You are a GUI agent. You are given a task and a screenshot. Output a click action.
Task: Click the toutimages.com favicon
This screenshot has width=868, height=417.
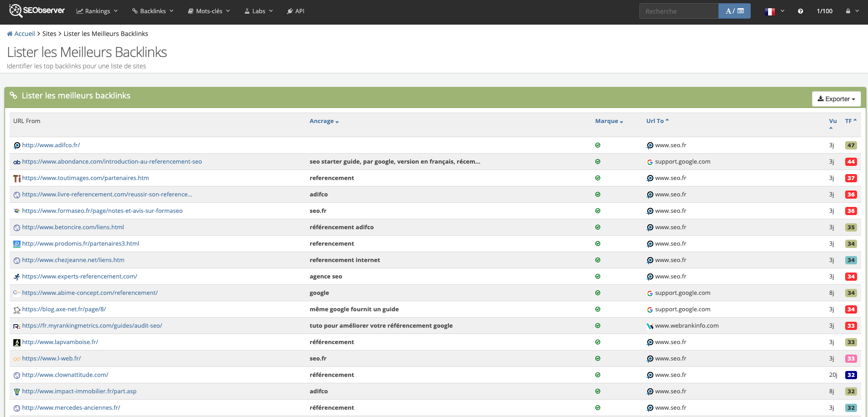click(17, 178)
